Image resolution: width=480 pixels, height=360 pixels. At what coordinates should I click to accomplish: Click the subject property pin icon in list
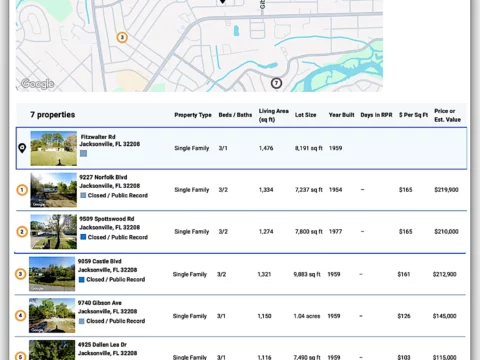[x=22, y=148]
